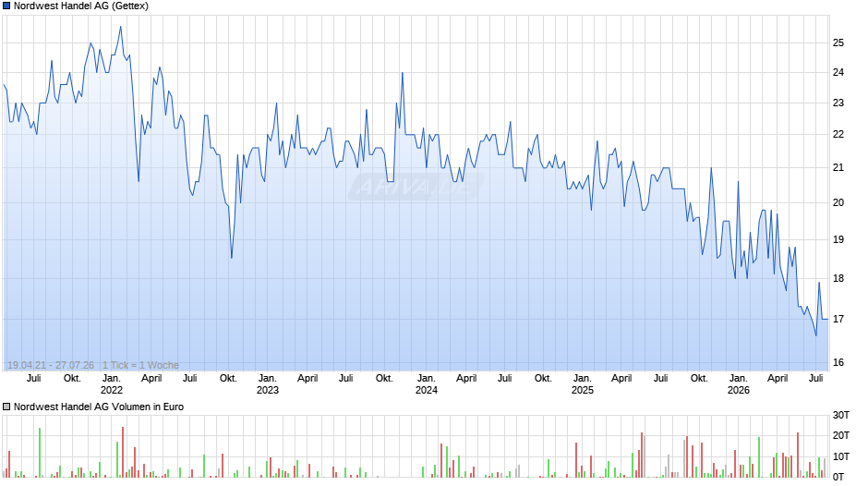This screenshot has width=868, height=486.
Task: Click the tall green volume bar near Juli 2021
Action: 40,453
